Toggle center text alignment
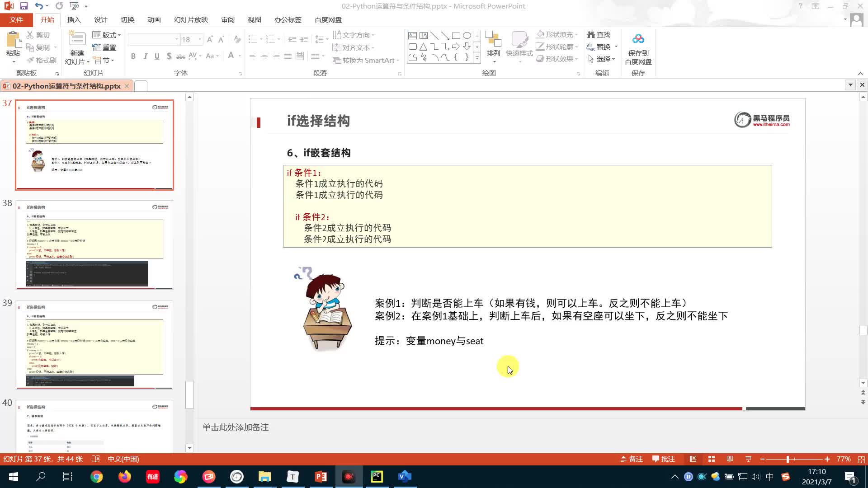868x488 pixels. [264, 56]
